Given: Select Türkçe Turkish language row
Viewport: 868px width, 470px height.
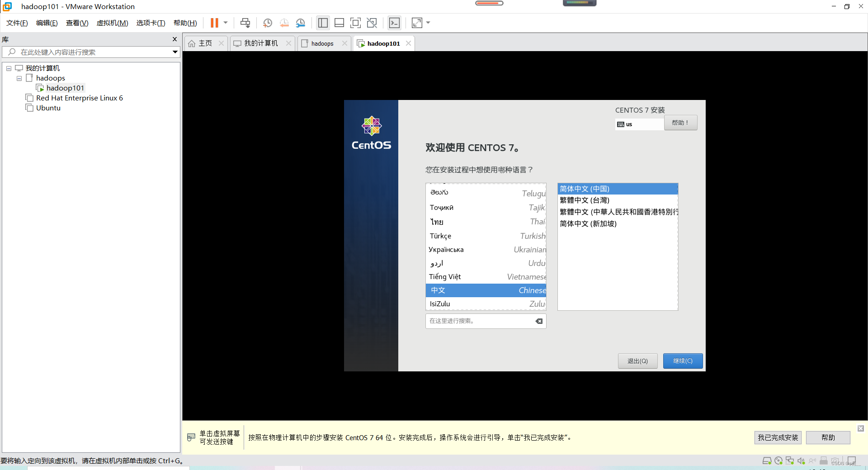Looking at the screenshot, I should pyautogui.click(x=486, y=236).
